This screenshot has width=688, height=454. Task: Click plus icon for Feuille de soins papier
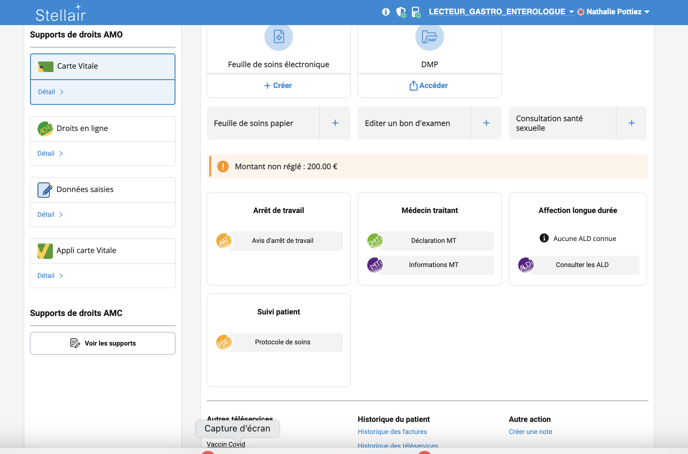pyautogui.click(x=335, y=123)
